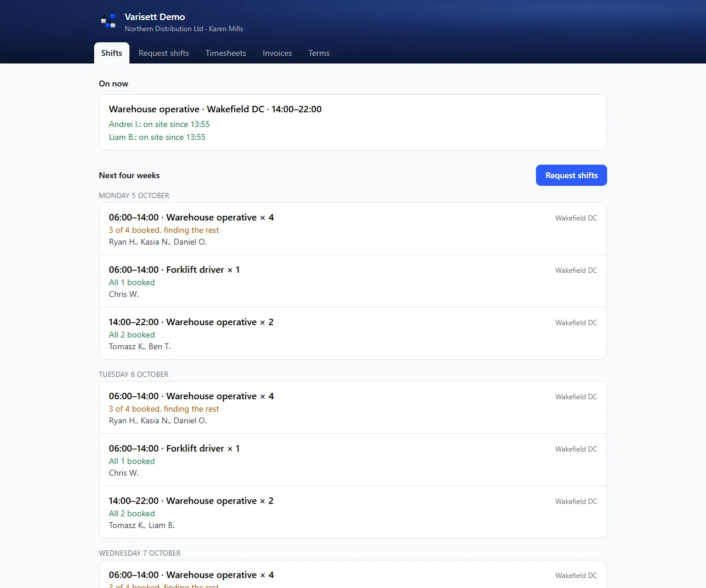Click the On now heading
Image resolution: width=706 pixels, height=588 pixels.
(x=114, y=83)
